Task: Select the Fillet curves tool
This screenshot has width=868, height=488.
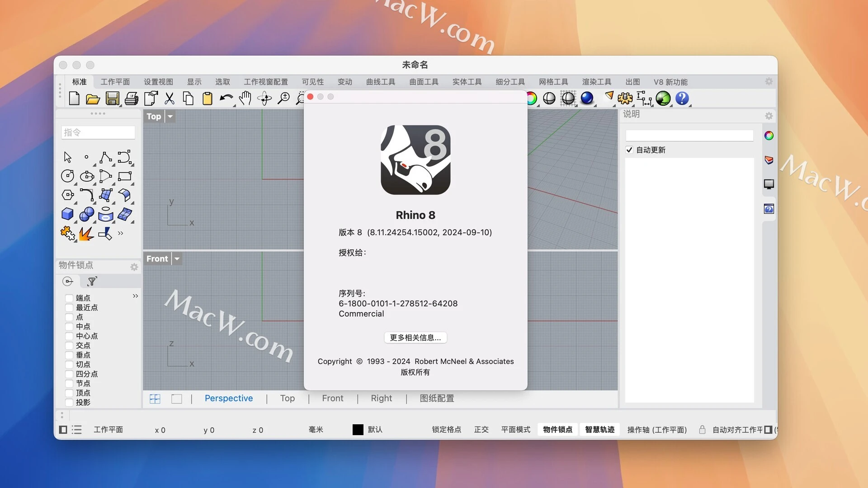Action: pyautogui.click(x=86, y=195)
